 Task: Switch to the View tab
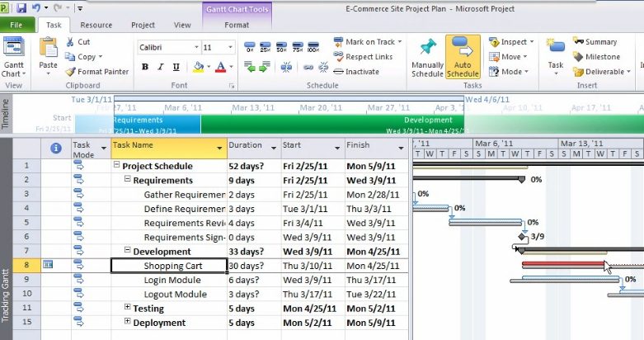coord(182,25)
